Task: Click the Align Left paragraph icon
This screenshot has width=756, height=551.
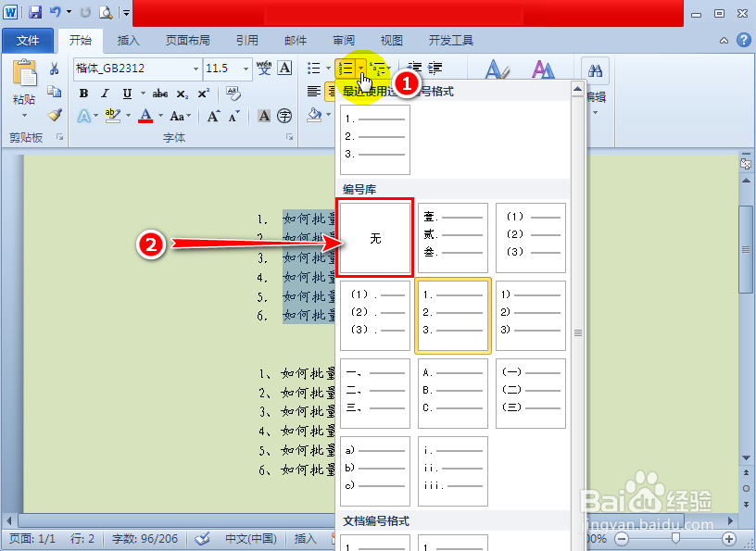Action: click(x=314, y=91)
